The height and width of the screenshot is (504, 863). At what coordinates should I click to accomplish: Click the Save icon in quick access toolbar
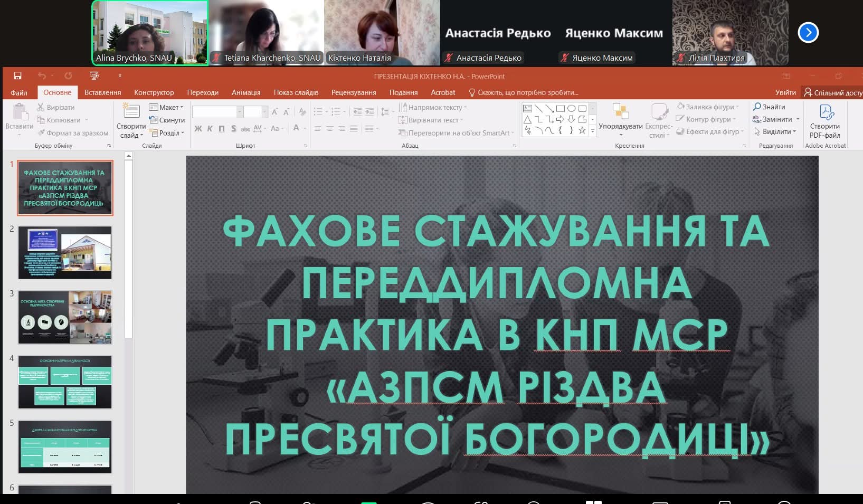[17, 76]
